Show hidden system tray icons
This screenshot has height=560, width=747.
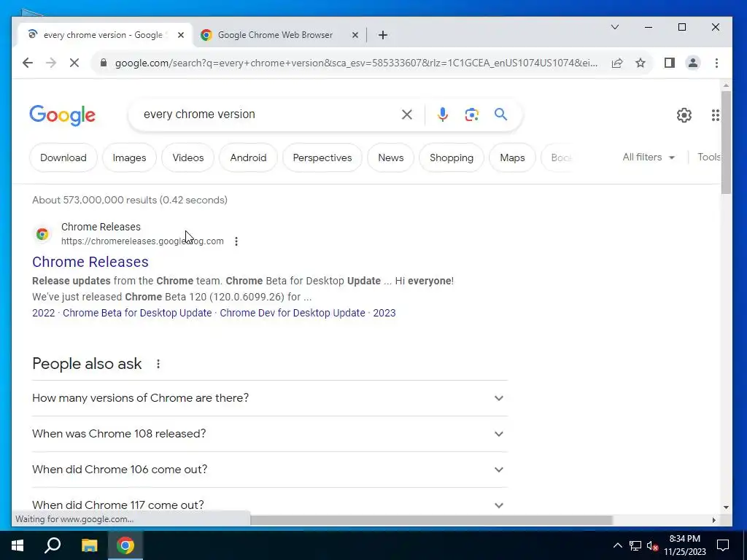click(x=617, y=545)
